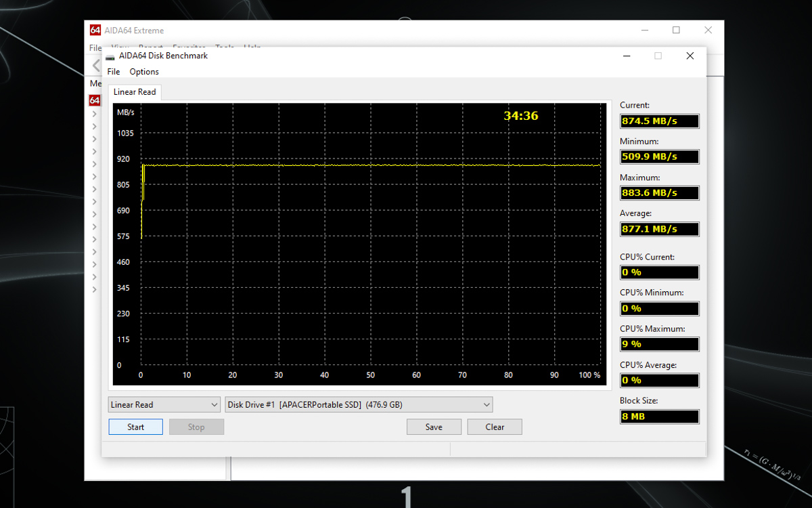The image size is (812, 508).
Task: Minimize the Disk Benchmark window
Action: coord(626,56)
